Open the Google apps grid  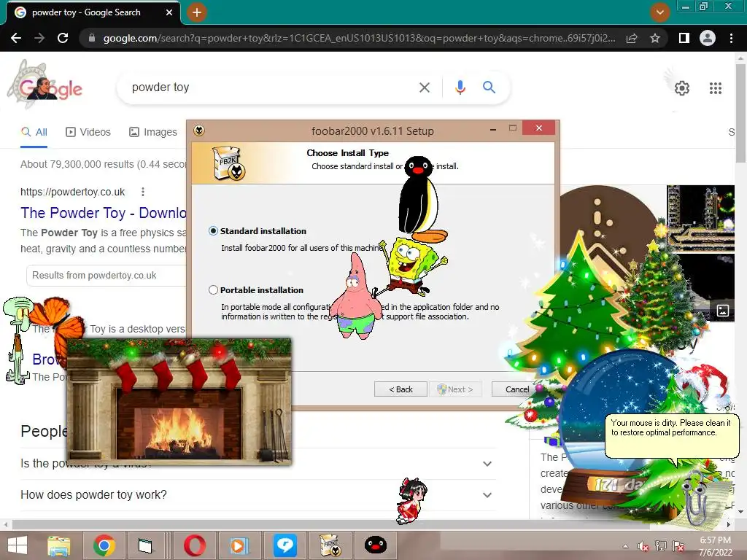tap(716, 88)
